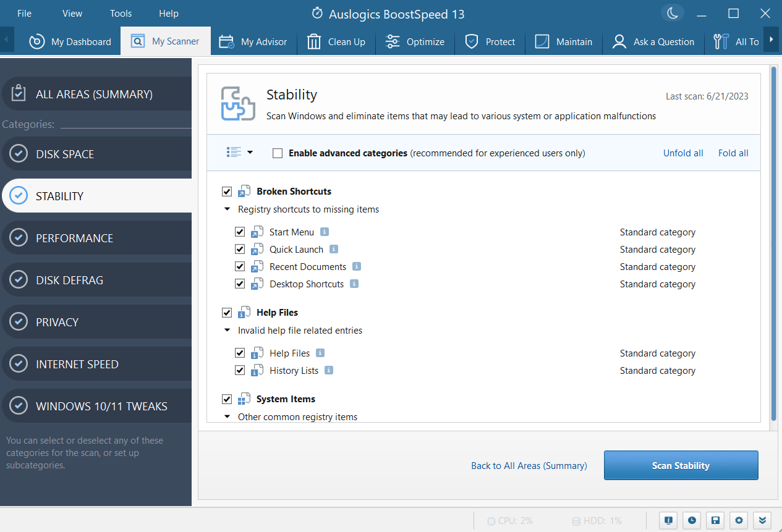Open the Clean Up tool
Screen dimensions: 782x532
pyautogui.click(x=336, y=41)
